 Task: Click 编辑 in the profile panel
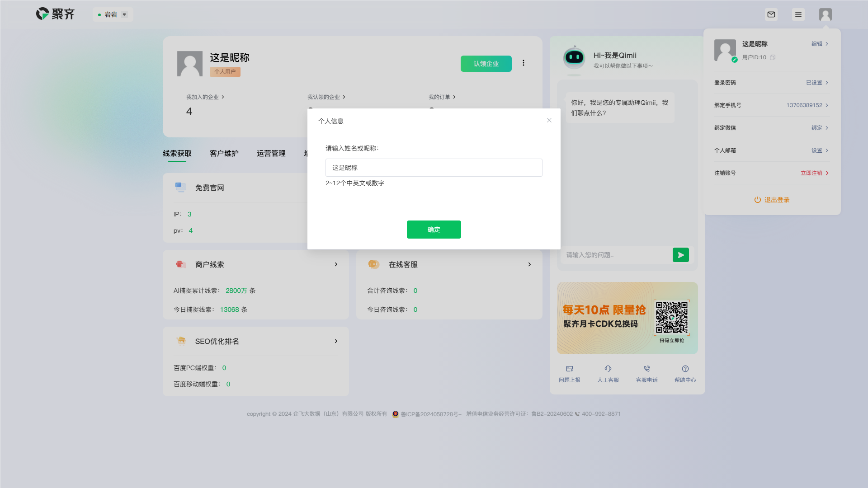pyautogui.click(x=820, y=44)
